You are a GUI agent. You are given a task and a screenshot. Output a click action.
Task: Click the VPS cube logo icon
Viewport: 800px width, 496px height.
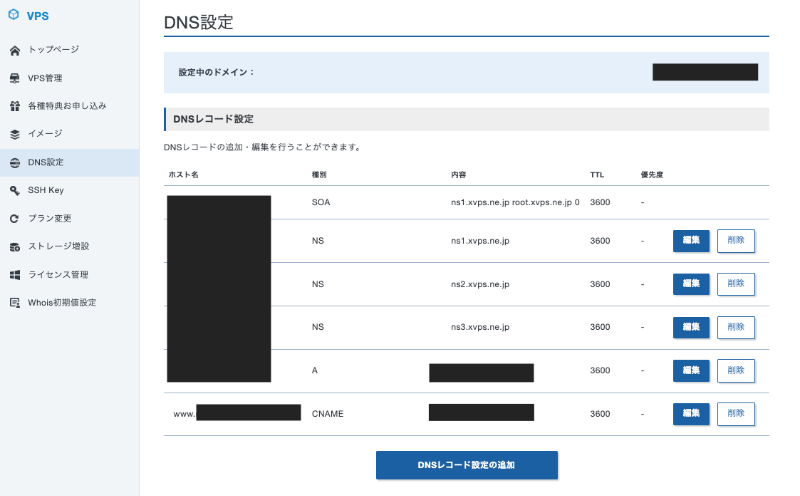[x=13, y=18]
